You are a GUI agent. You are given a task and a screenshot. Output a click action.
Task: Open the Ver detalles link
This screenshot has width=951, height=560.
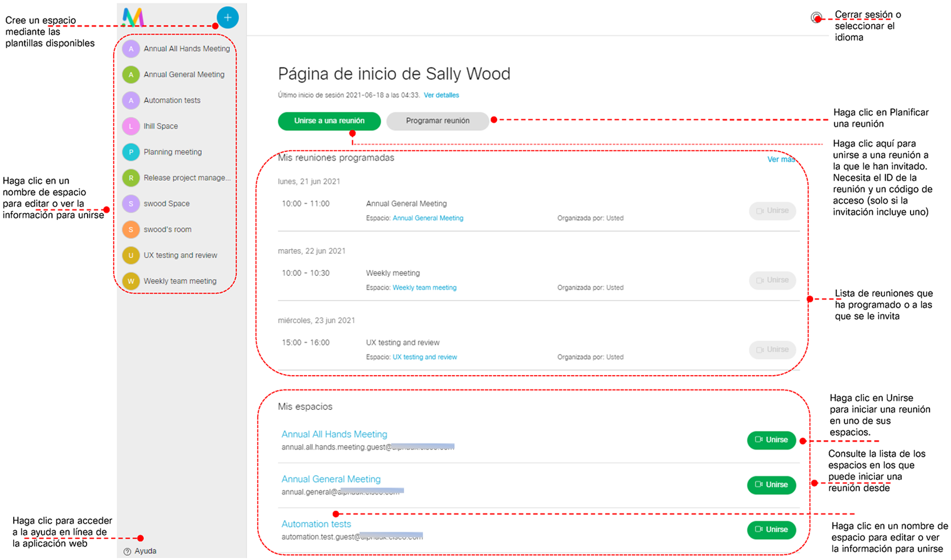(441, 95)
